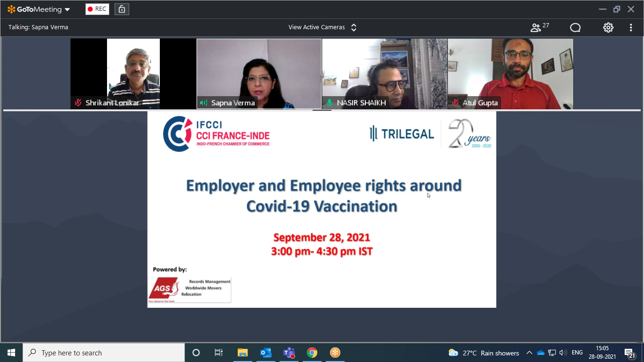Toggle the REC recording button
The width and height of the screenshot is (644, 362).
[x=97, y=9]
